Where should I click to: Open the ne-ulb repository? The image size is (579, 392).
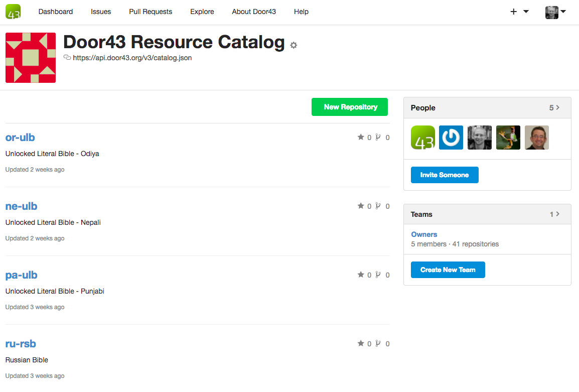tap(22, 206)
